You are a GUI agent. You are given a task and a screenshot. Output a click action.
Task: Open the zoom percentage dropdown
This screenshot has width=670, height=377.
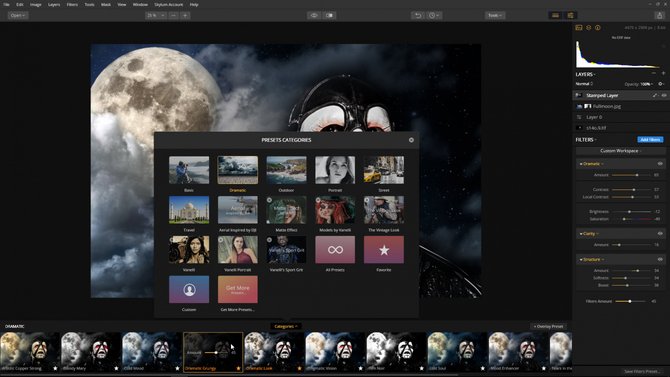pyautogui.click(x=156, y=15)
